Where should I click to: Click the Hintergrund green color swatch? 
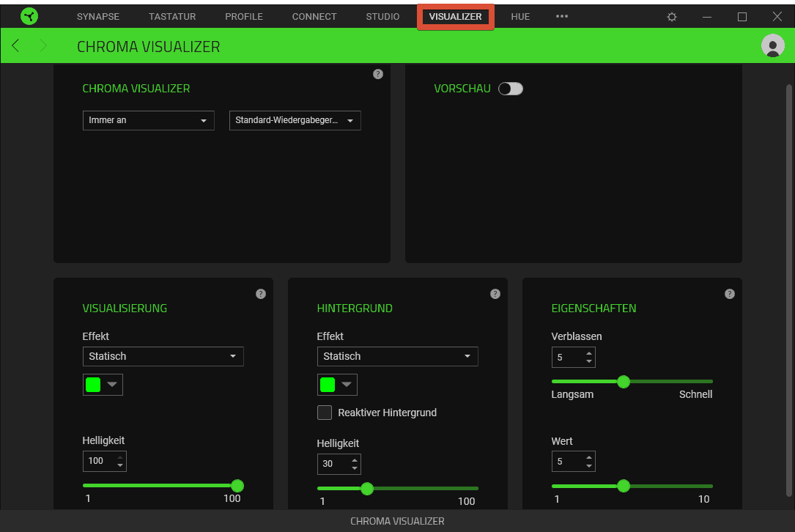(328, 385)
